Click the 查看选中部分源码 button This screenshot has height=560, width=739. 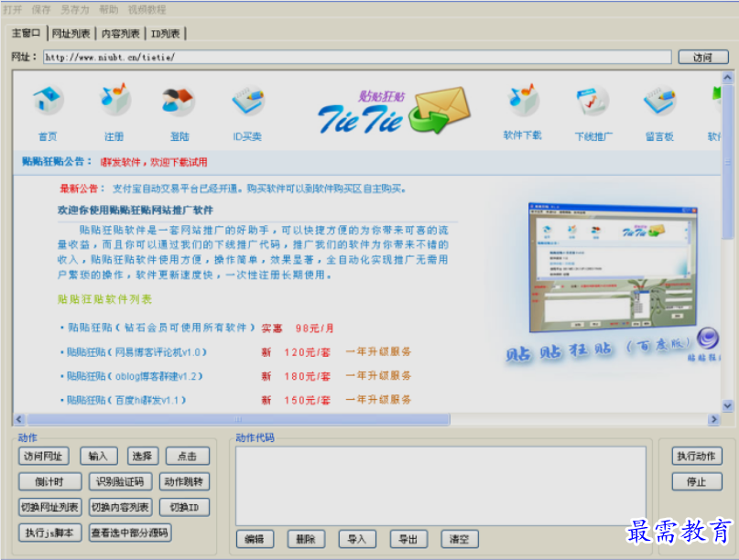[x=130, y=533]
